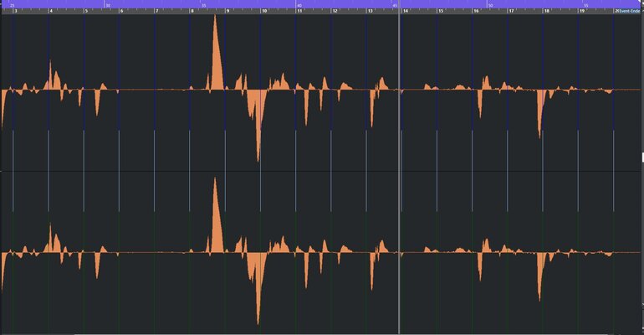Click the 50 mark in purple time ruler

pos(490,6)
